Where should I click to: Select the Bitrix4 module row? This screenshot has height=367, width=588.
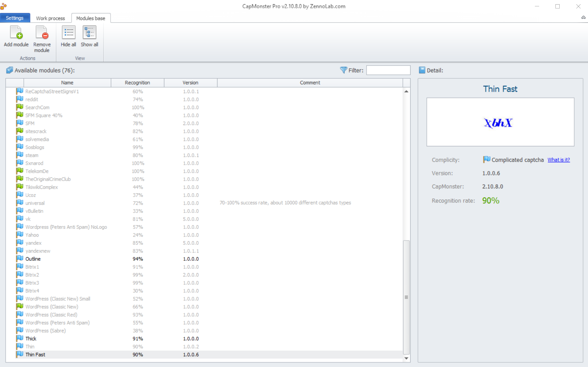tap(204, 290)
